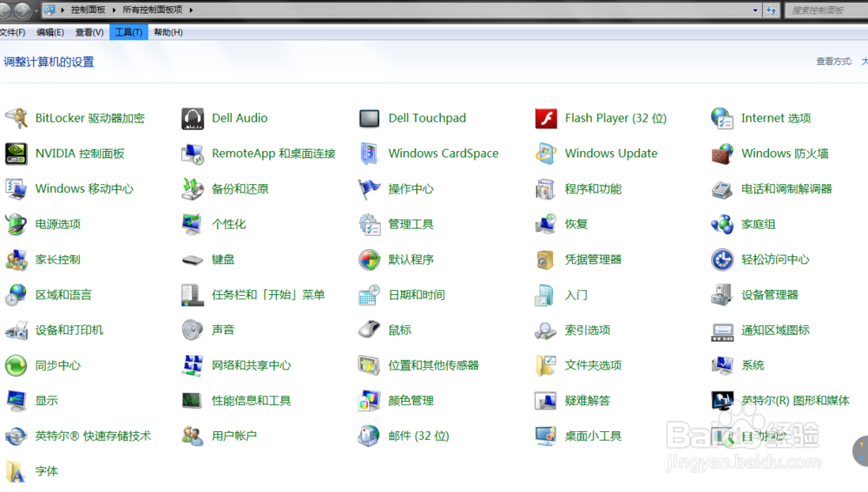This screenshot has width=868, height=492.
Task: Open the Windows 防火墙 brick wall icon
Action: tap(722, 154)
